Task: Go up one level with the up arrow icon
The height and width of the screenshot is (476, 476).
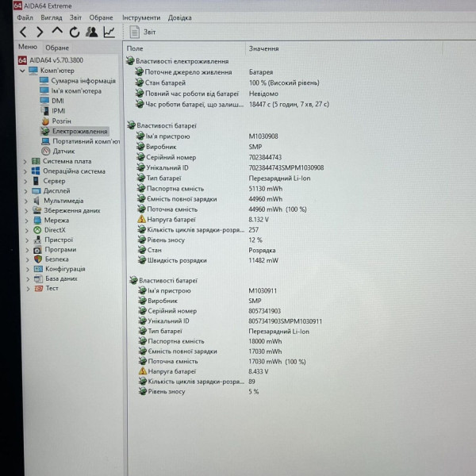Action: click(x=57, y=31)
